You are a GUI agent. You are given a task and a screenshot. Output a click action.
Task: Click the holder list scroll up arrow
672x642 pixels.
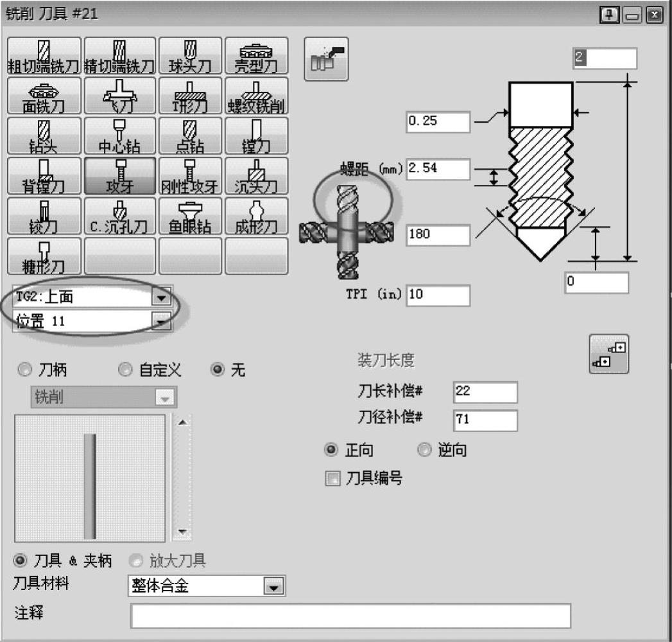tap(182, 423)
